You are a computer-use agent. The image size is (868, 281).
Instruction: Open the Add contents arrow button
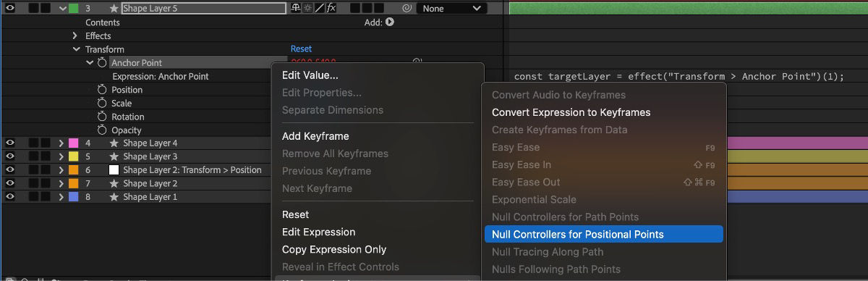(x=390, y=22)
